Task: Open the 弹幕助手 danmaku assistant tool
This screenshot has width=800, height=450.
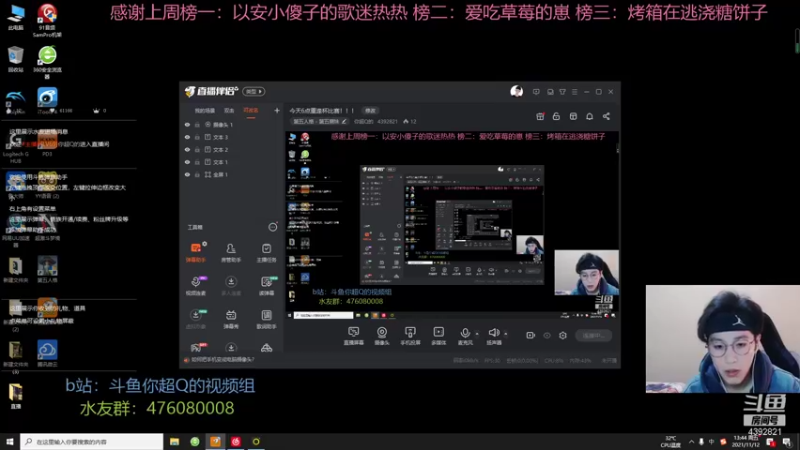Action: tap(195, 253)
